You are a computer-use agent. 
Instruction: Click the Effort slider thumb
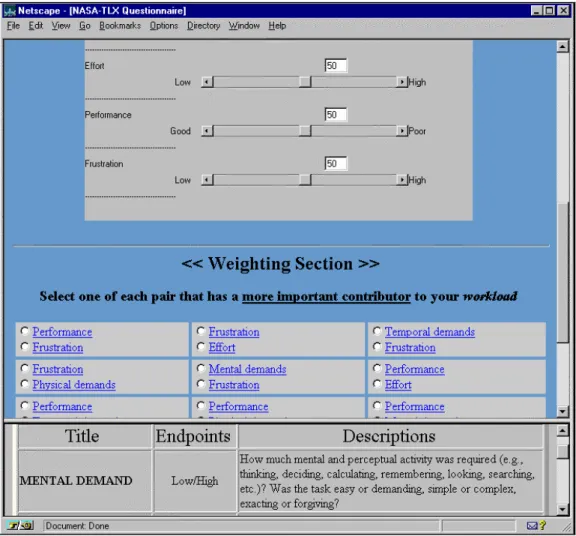click(305, 82)
